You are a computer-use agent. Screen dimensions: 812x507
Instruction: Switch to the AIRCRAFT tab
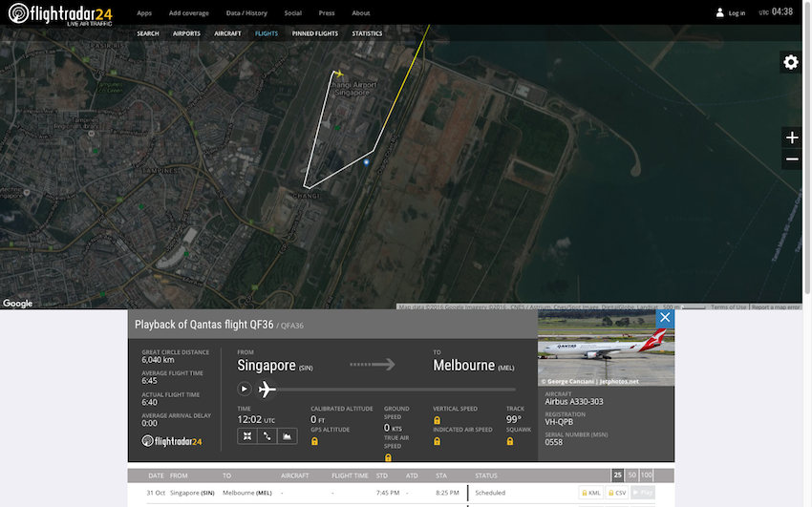click(228, 33)
